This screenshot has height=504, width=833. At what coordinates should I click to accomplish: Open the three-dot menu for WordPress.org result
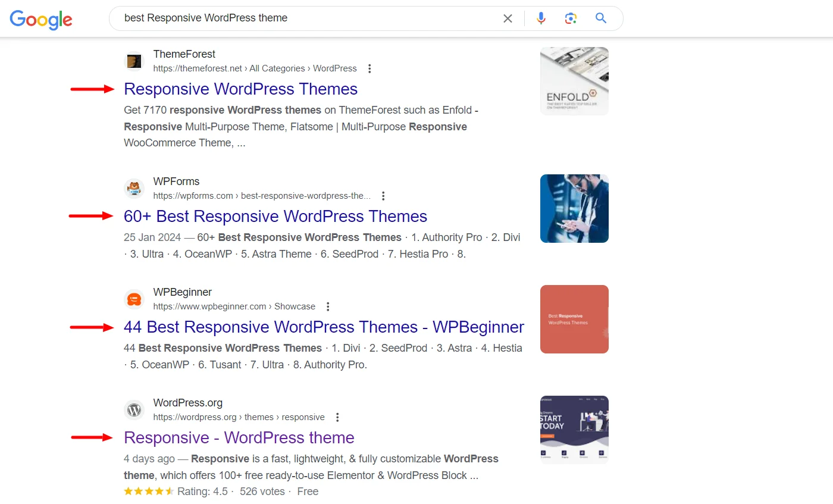(337, 417)
